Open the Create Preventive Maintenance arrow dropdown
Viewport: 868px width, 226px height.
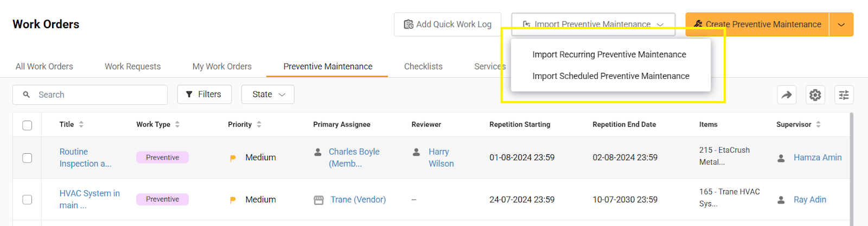pos(841,24)
